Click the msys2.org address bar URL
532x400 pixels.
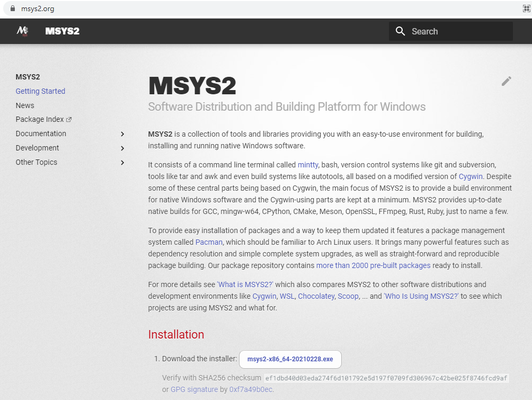[x=38, y=9]
